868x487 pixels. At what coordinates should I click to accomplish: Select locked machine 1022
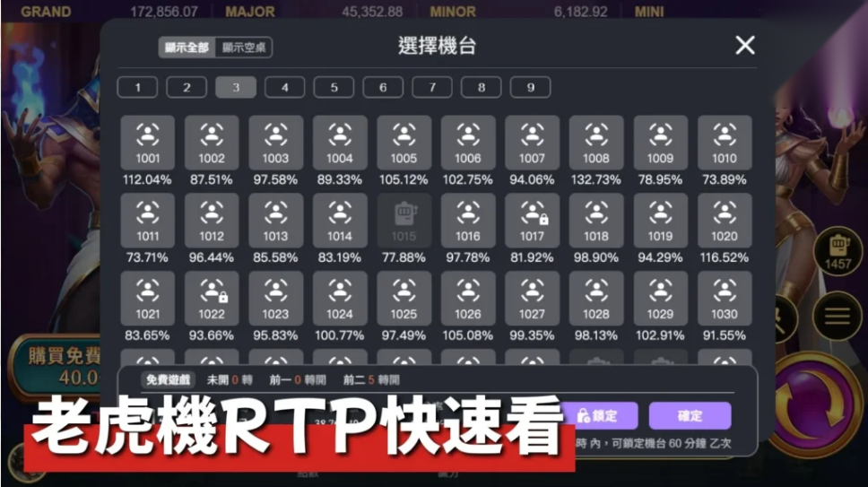(x=212, y=298)
